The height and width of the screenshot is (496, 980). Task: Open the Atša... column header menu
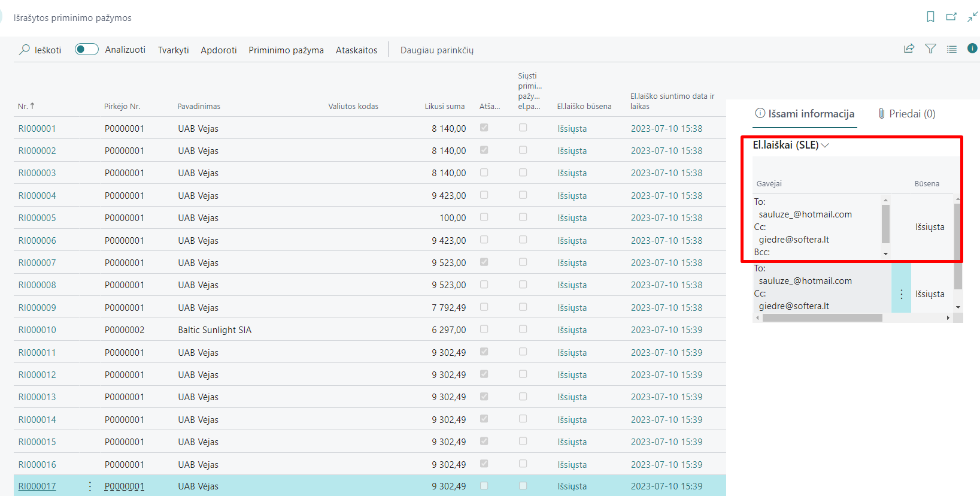(489, 106)
